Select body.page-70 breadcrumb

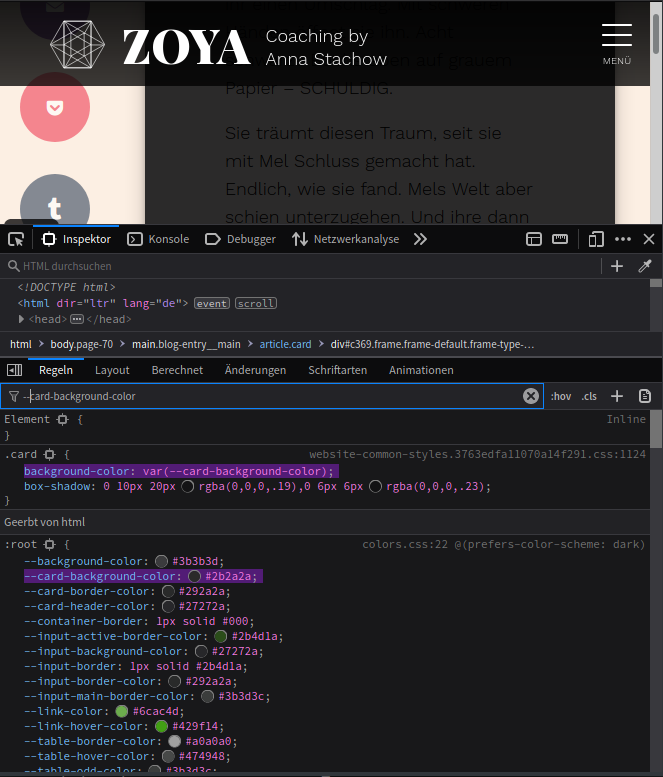[82, 344]
